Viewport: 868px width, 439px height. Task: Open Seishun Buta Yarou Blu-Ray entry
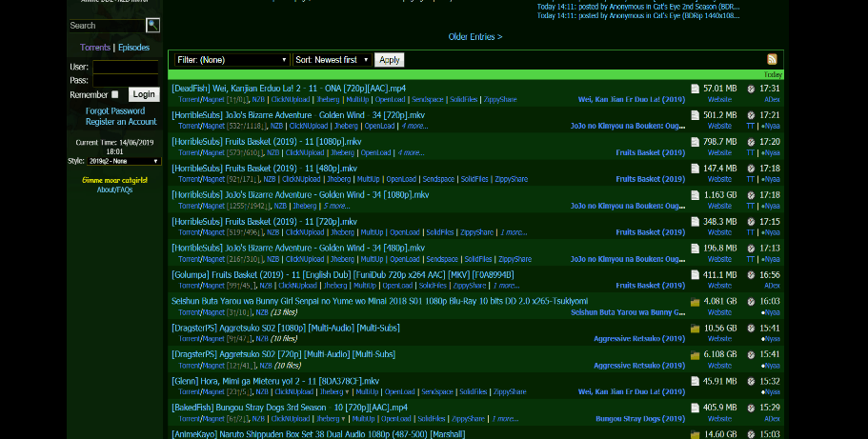click(x=380, y=301)
